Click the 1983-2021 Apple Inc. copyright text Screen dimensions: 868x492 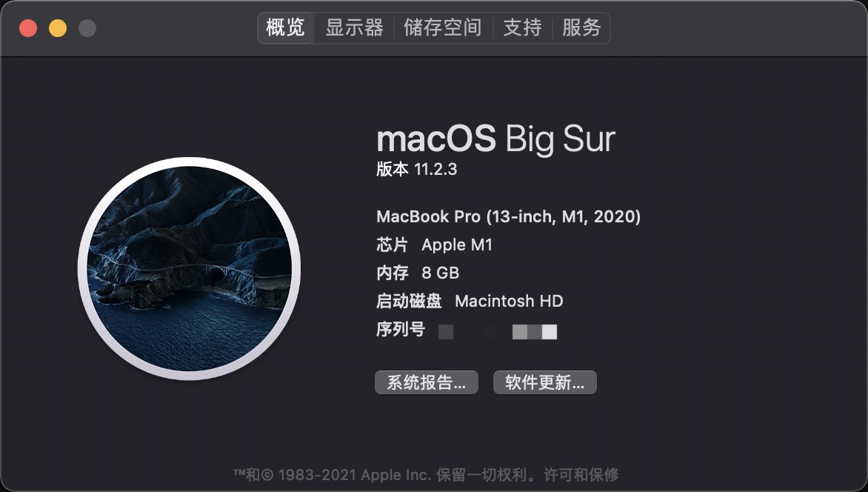point(354,475)
